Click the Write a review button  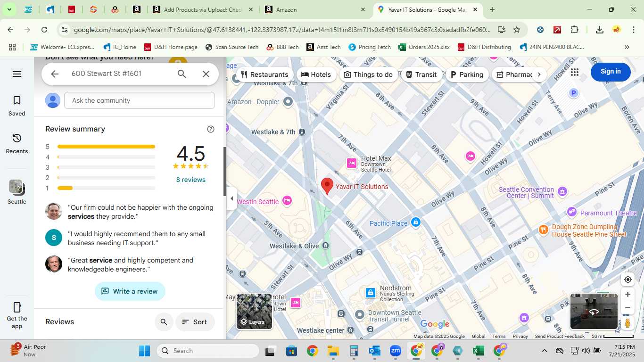130,291
